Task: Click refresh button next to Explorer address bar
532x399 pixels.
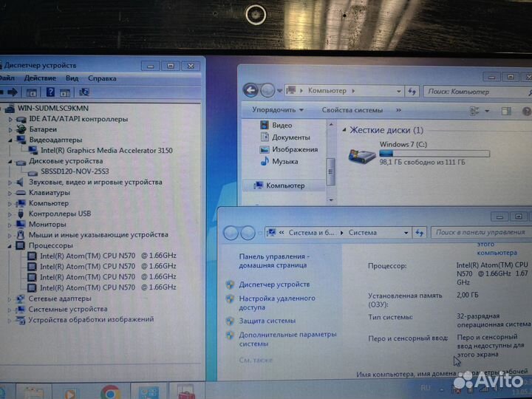Action: point(412,92)
